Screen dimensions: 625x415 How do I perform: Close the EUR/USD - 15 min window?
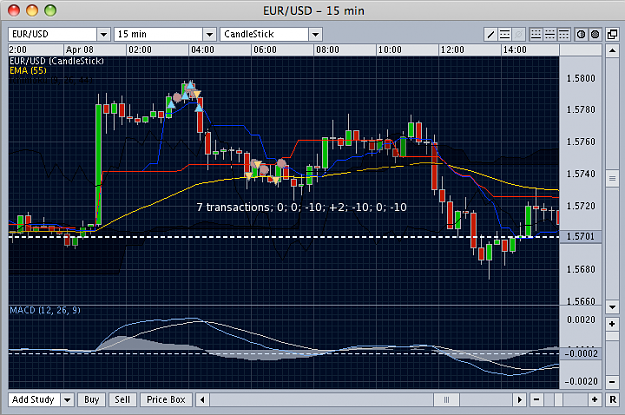14,10
